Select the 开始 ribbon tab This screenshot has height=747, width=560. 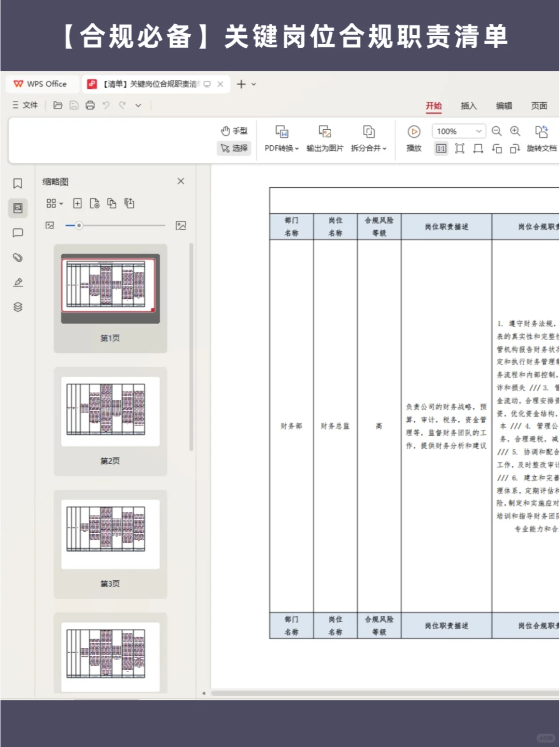point(434,106)
